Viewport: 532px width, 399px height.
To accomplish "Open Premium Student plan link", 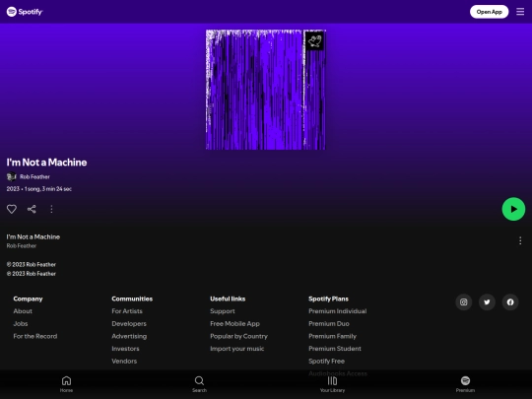I will tap(335, 349).
